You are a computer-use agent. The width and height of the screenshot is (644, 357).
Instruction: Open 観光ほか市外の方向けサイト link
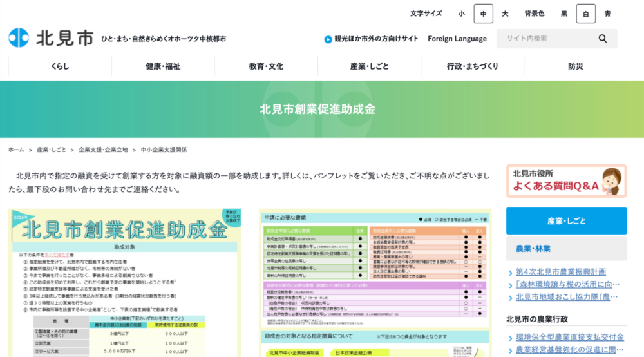(376, 39)
